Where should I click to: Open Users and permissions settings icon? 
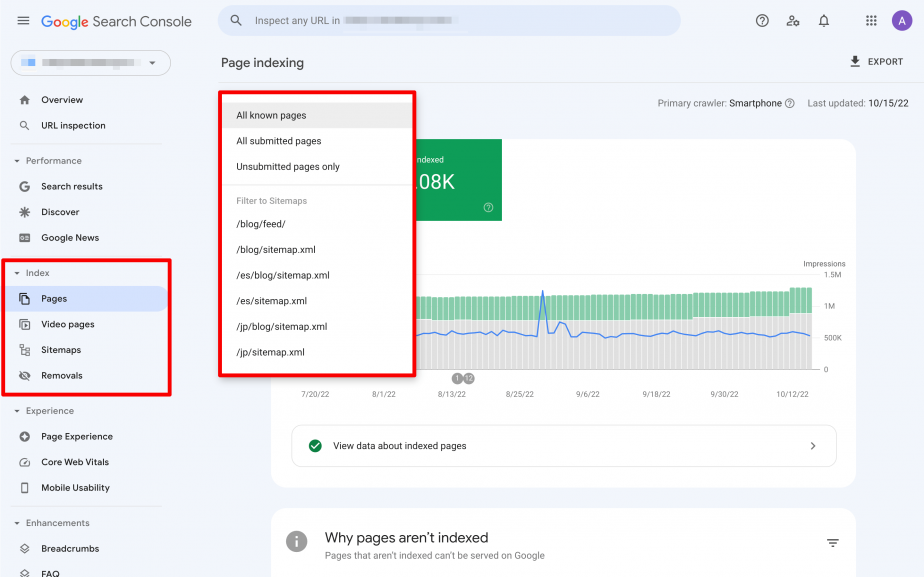point(793,21)
